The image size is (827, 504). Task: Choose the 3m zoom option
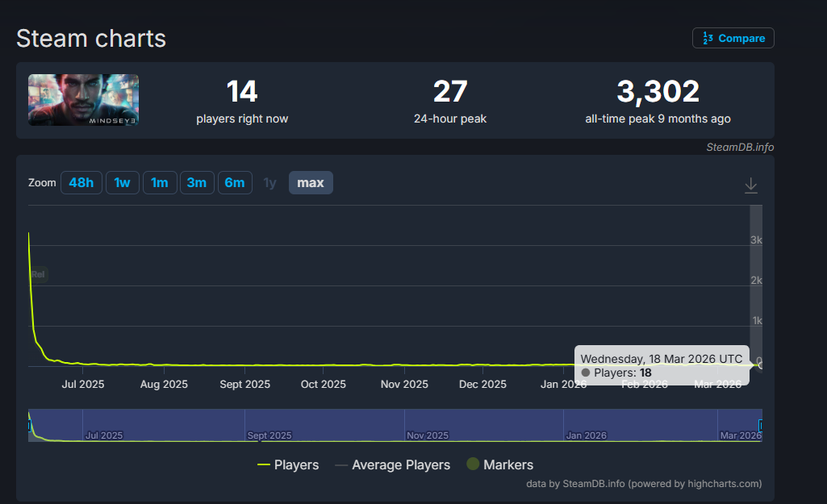click(x=196, y=183)
